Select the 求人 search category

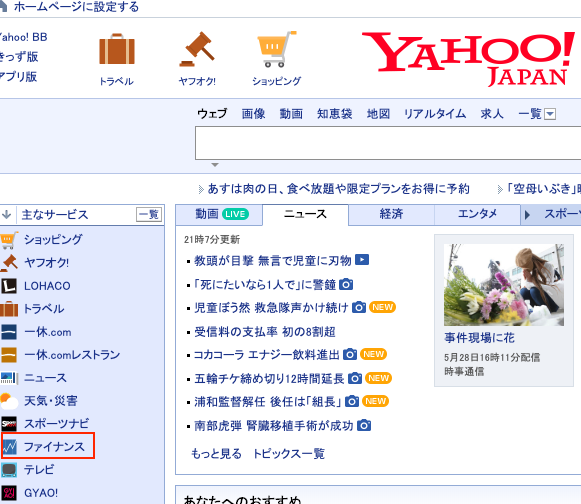point(492,113)
